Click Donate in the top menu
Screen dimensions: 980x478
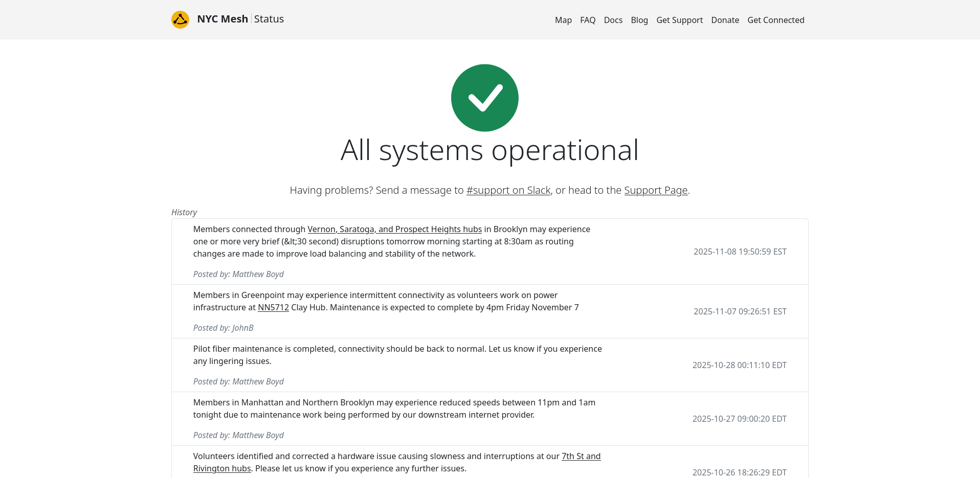pos(725,20)
